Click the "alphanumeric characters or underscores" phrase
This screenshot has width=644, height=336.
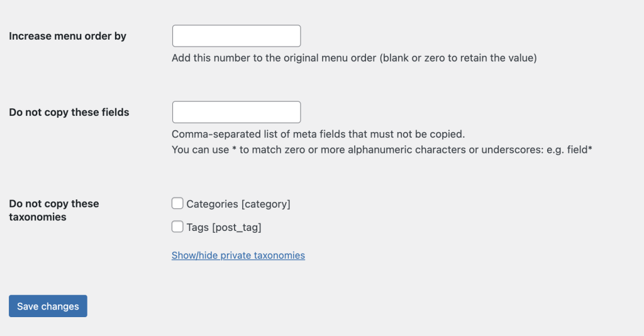pyautogui.click(x=444, y=150)
